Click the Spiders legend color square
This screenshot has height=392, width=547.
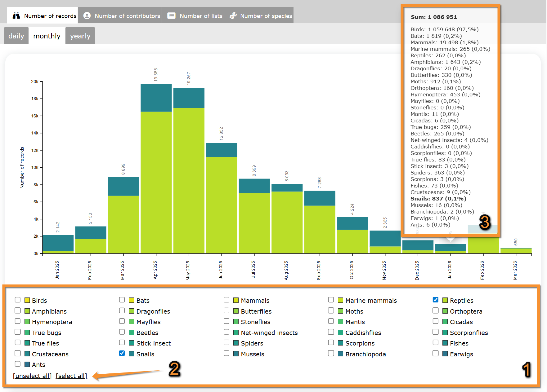pyautogui.click(x=236, y=343)
